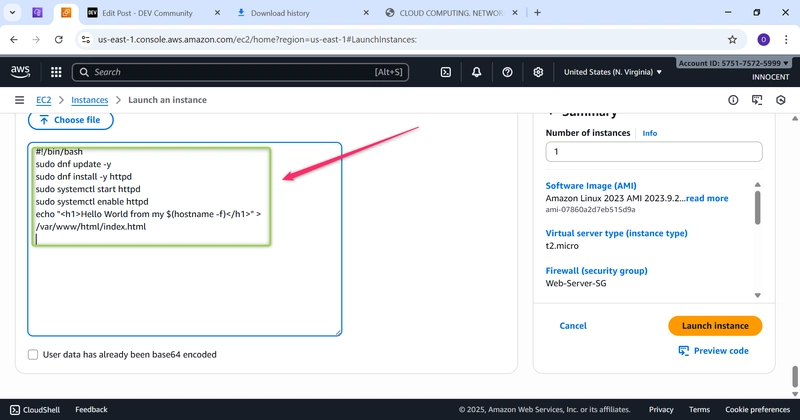The height and width of the screenshot is (420, 800).
Task: Toggle the side navigation hamburger menu
Action: point(19,100)
